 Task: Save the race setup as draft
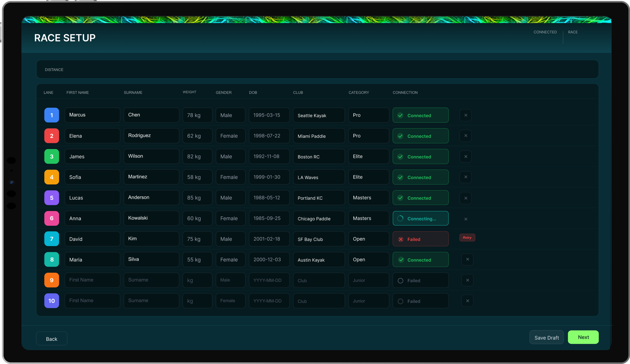click(546, 337)
